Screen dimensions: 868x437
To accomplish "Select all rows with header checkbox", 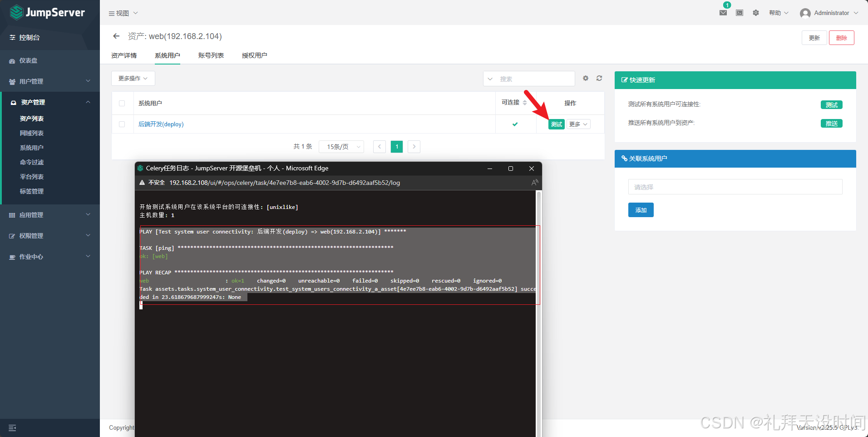I will pos(122,103).
